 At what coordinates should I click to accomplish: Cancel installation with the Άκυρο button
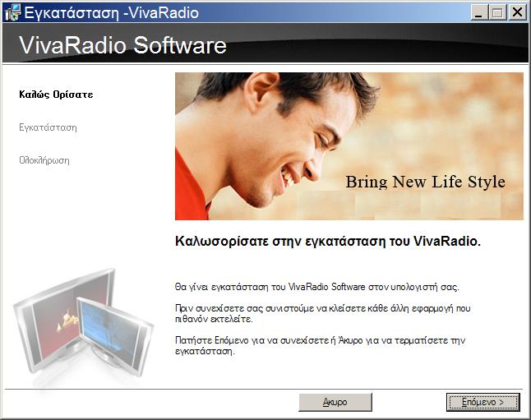(x=335, y=402)
